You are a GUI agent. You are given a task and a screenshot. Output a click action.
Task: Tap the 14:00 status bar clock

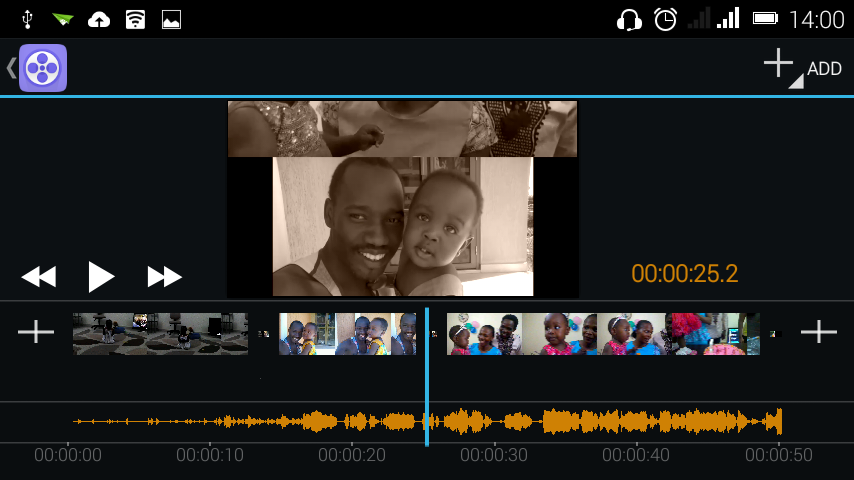pyautogui.click(x=816, y=20)
